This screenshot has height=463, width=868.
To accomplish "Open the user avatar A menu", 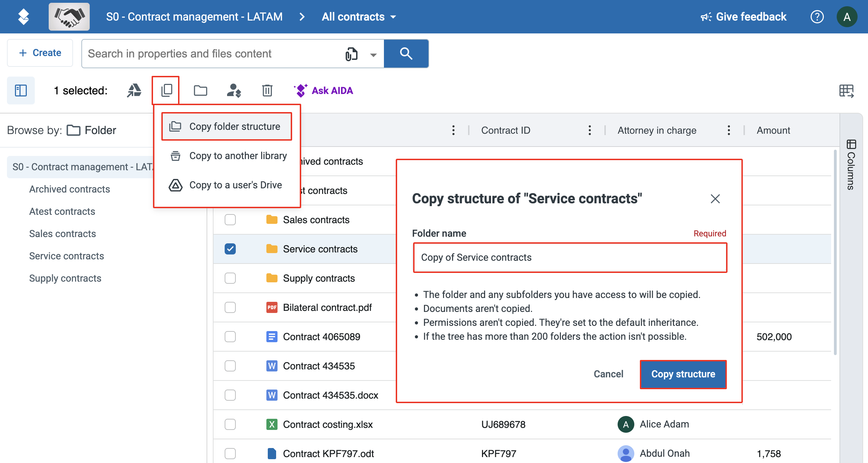I will tap(847, 17).
